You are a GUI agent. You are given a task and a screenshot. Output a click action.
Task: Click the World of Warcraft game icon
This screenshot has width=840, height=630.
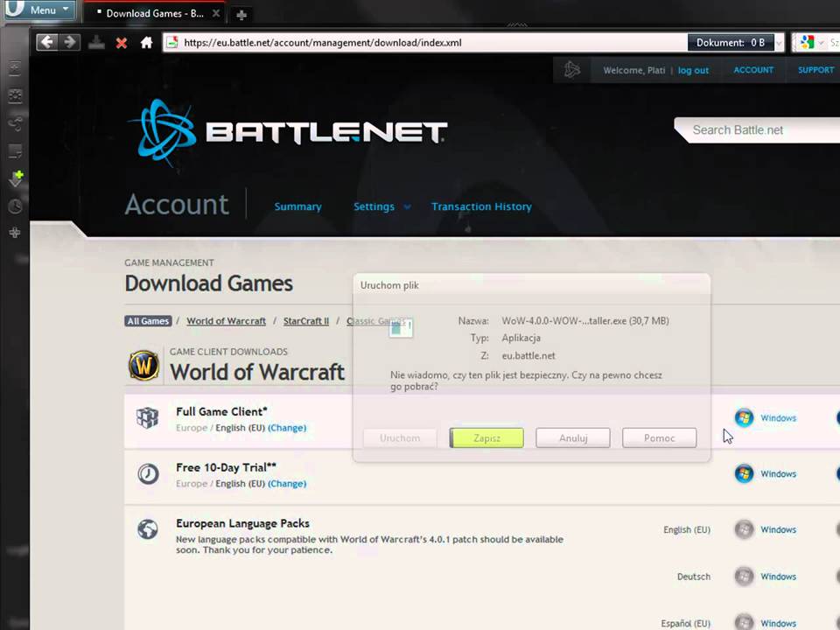click(x=143, y=366)
